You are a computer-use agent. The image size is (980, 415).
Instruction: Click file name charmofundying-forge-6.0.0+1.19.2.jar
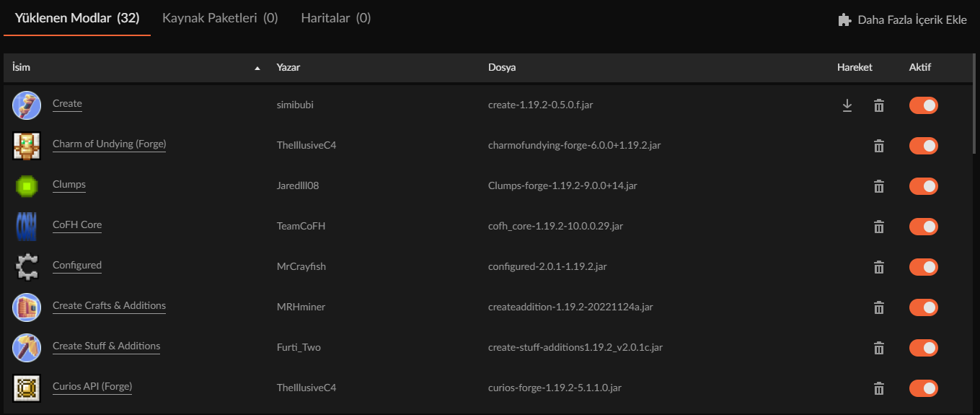[x=575, y=145]
